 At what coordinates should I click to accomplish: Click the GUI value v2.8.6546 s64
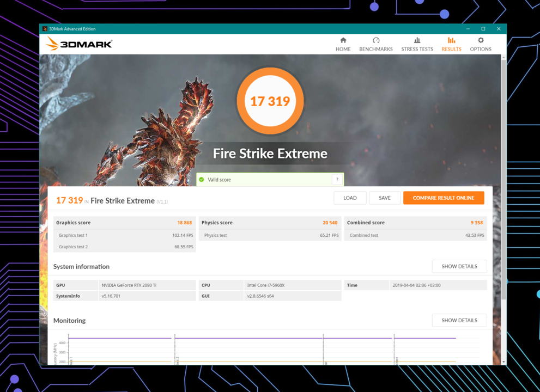click(260, 296)
